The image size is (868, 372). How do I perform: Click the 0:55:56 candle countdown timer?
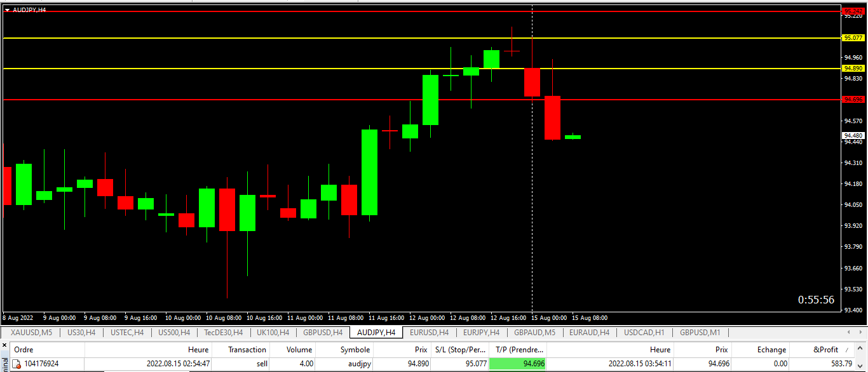(816, 300)
